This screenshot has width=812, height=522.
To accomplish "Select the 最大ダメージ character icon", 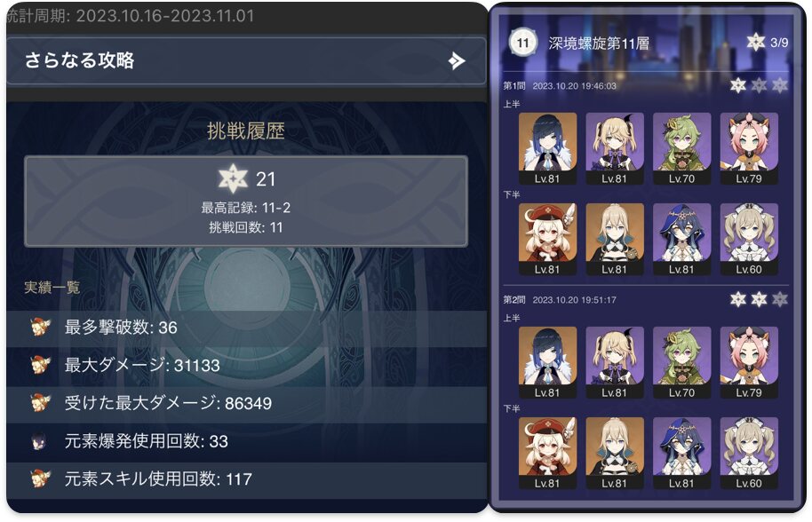I will (x=40, y=365).
